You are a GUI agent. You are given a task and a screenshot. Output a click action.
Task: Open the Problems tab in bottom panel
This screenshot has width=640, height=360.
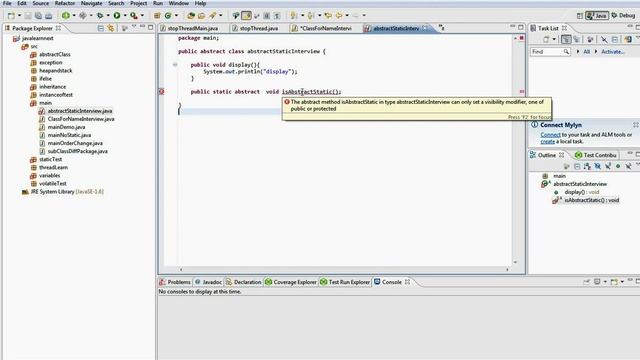[x=175, y=282]
